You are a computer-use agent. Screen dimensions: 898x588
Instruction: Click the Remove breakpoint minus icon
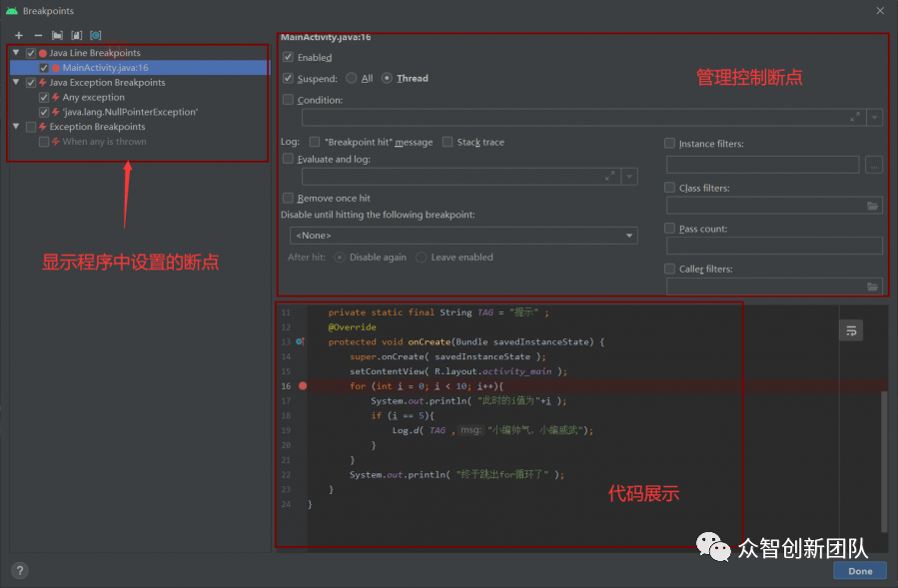pyautogui.click(x=38, y=36)
